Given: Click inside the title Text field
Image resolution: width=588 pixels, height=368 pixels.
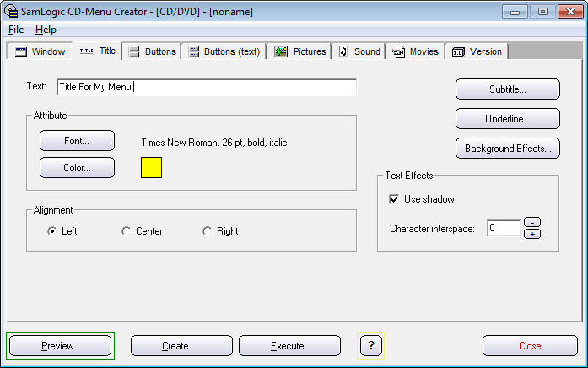Looking at the screenshot, I should point(207,87).
